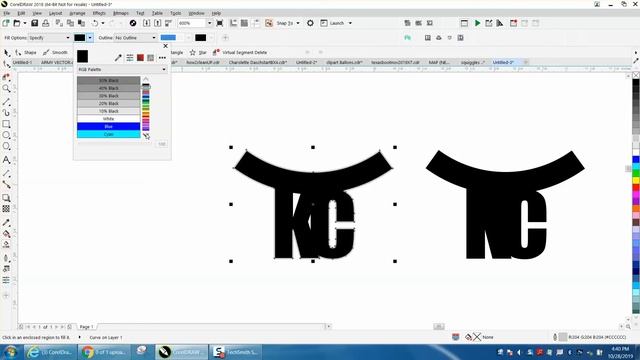Click the zoom level input field
This screenshot has width=640, height=360.
pos(191,23)
